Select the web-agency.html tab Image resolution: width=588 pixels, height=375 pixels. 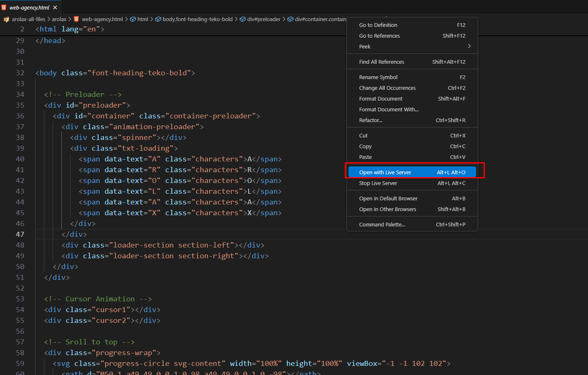click(x=30, y=7)
